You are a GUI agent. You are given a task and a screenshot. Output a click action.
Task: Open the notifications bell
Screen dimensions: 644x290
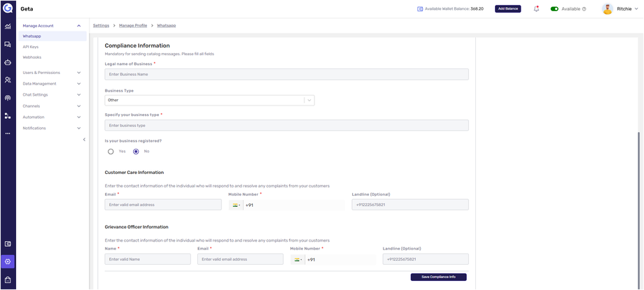tap(536, 9)
